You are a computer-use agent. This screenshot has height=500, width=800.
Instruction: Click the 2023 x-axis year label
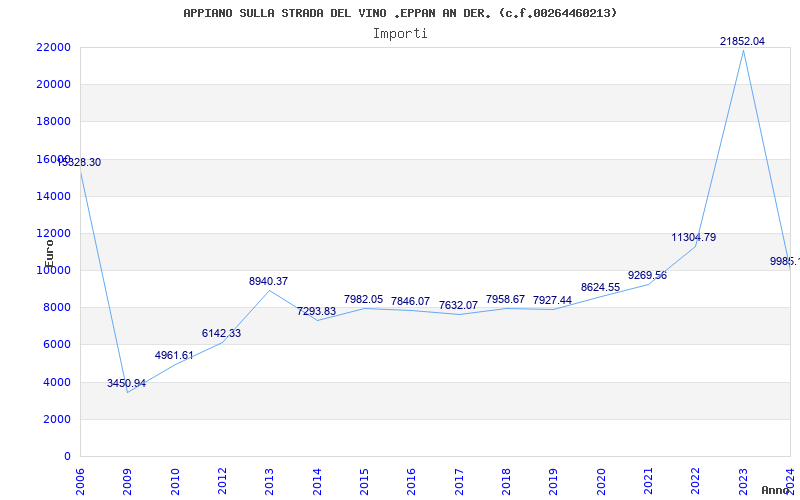coord(742,482)
